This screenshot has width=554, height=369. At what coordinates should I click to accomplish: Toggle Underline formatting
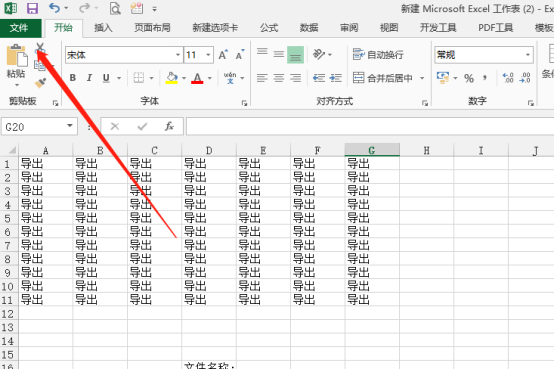click(x=106, y=78)
